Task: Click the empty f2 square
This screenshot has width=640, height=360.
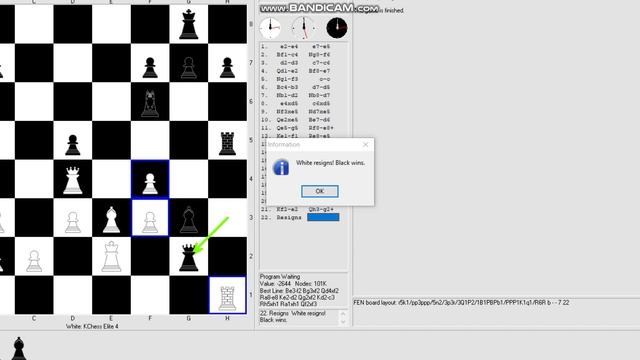Action: point(150,256)
